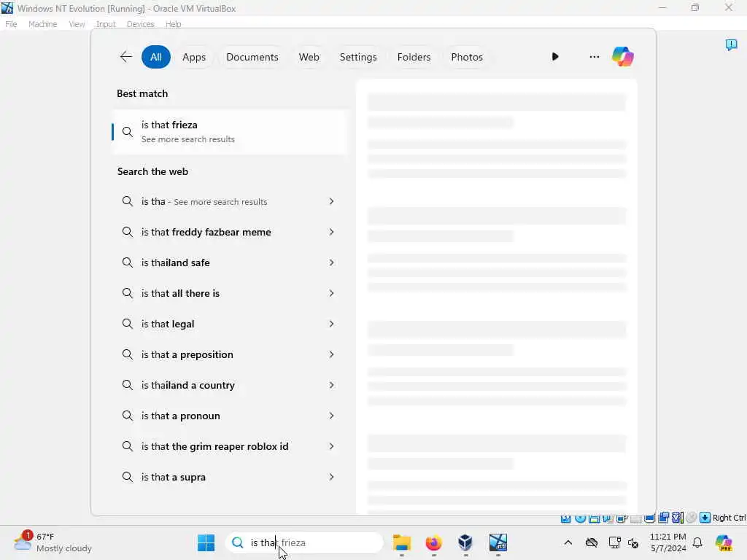Open the VirtualBox Machine menu
The height and width of the screenshot is (560, 747).
click(x=43, y=24)
